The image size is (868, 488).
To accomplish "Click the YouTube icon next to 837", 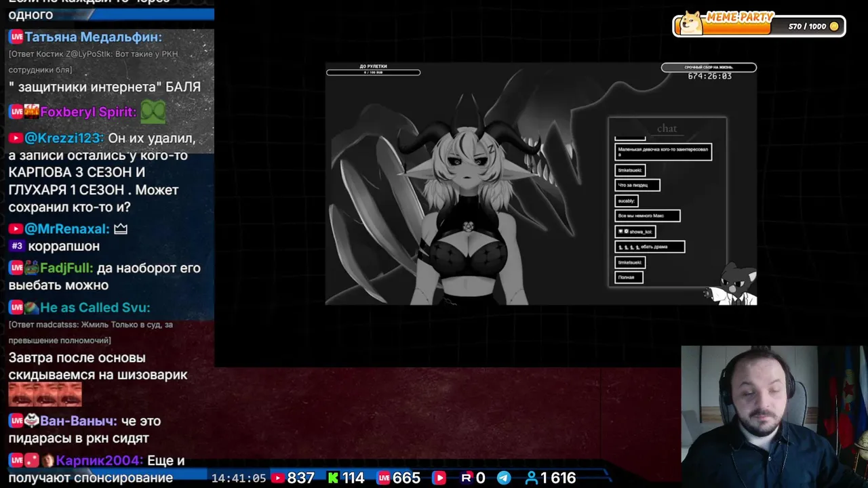I will click(277, 478).
